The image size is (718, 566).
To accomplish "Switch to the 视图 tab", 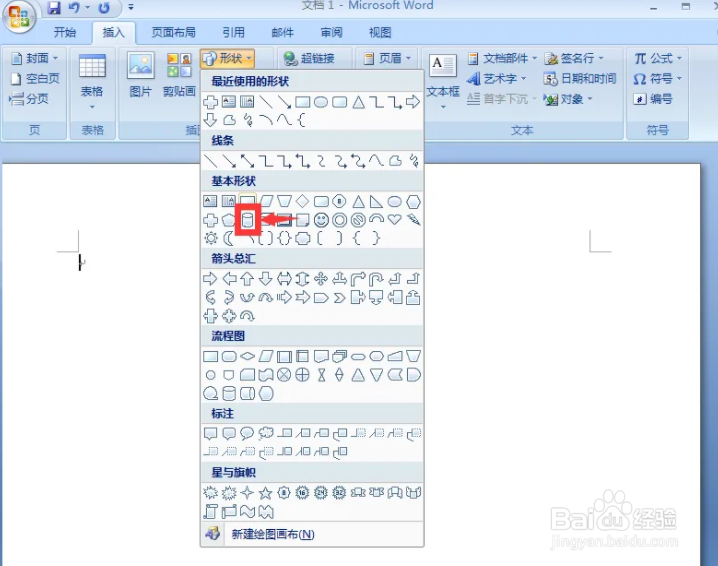I will tap(380, 33).
